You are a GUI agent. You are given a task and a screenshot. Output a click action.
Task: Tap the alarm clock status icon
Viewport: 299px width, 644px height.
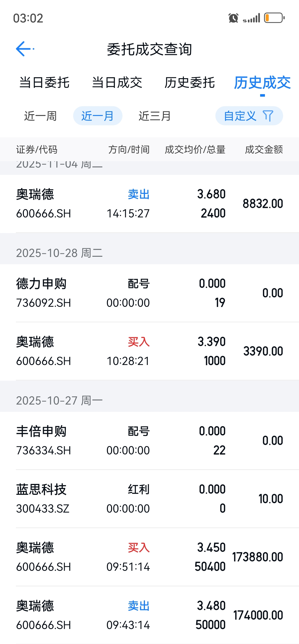point(233,18)
